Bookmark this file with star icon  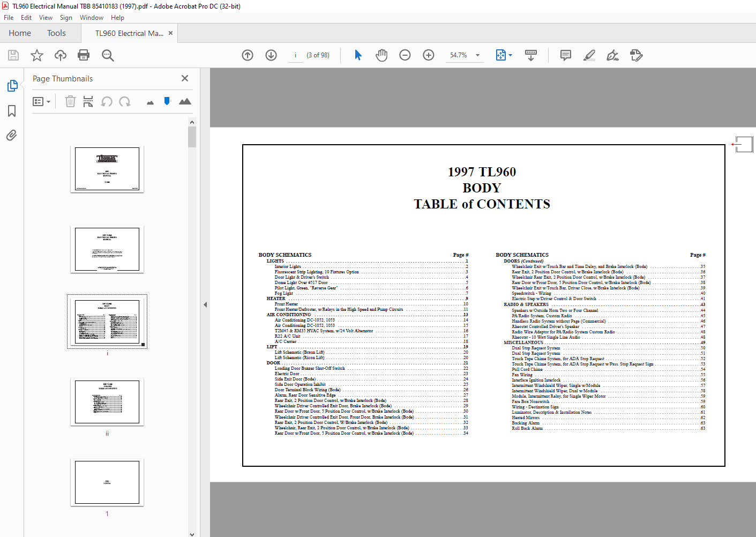pyautogui.click(x=37, y=55)
